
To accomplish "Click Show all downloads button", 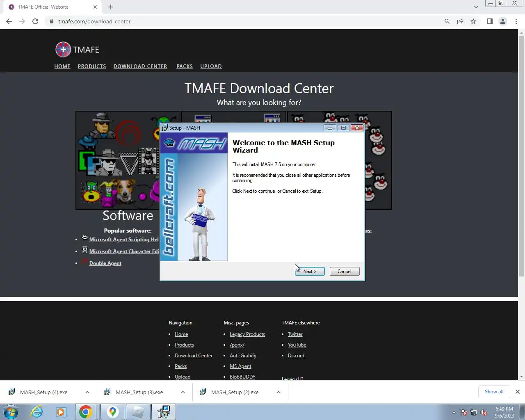I will pyautogui.click(x=494, y=392).
